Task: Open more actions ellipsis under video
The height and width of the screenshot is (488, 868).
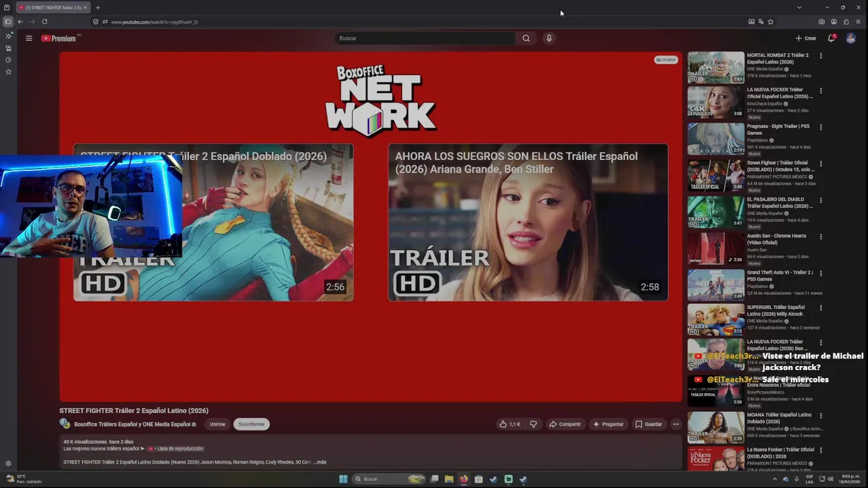Action: 675,424
